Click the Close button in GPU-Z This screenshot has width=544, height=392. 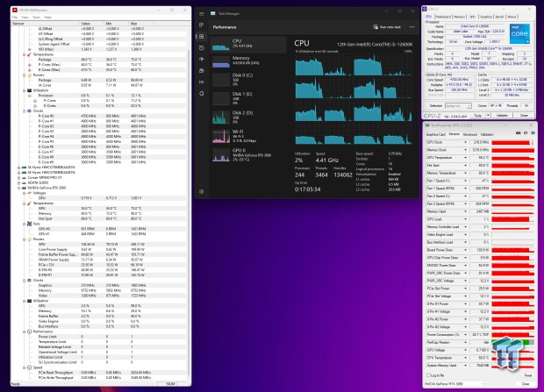(x=526, y=384)
